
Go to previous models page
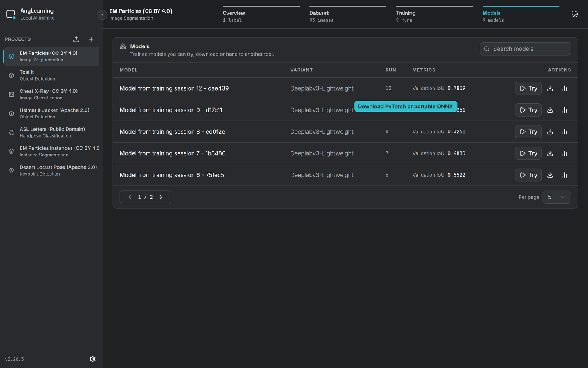(130, 197)
